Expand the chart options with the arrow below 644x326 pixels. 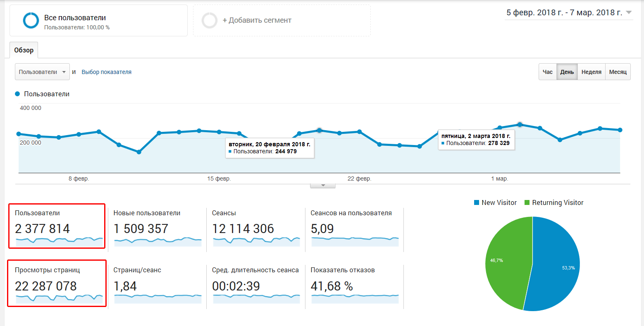322,185
